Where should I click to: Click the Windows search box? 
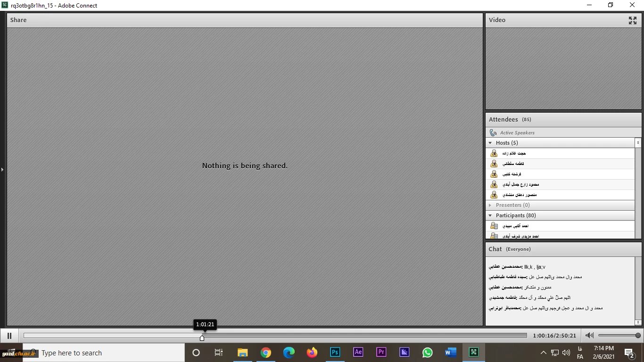click(x=111, y=353)
